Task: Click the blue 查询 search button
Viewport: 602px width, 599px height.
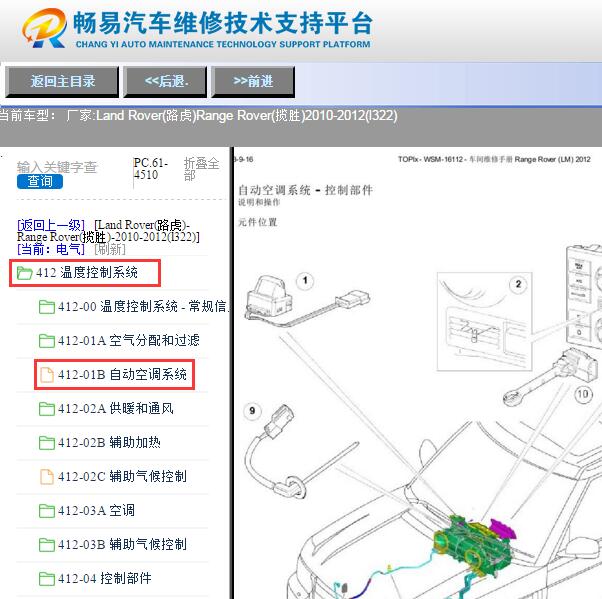Action: click(x=40, y=181)
